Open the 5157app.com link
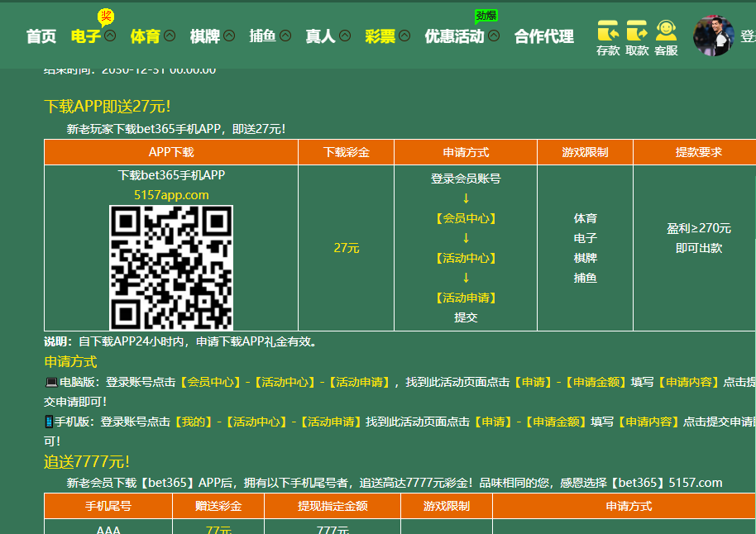This screenshot has height=534, width=756. point(171,195)
